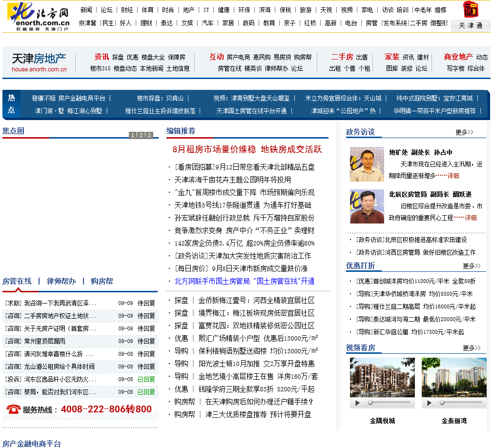Open 体育 in the top navigation
Screen dimensions: 493x448
pos(147,10)
